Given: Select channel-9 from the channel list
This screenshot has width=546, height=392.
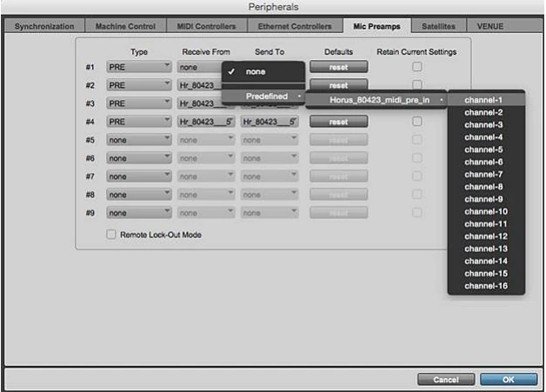Looking at the screenshot, I should click(x=486, y=199).
